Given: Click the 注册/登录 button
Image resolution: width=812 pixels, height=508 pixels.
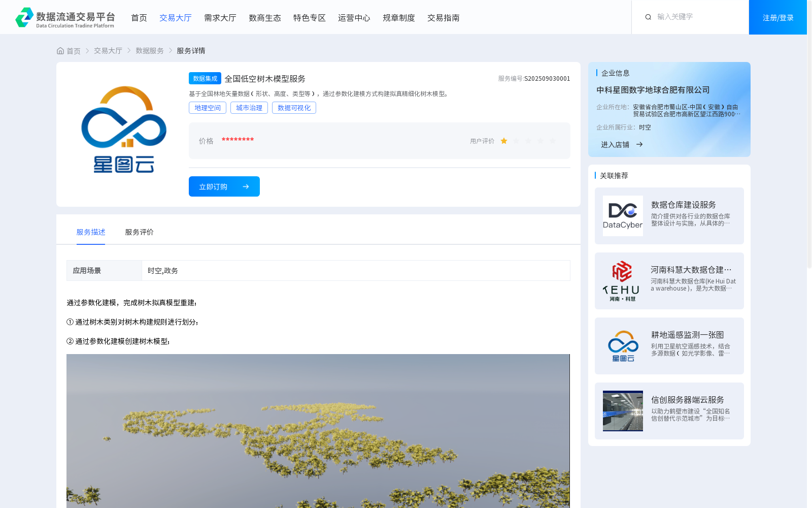Looking at the screenshot, I should (778, 17).
